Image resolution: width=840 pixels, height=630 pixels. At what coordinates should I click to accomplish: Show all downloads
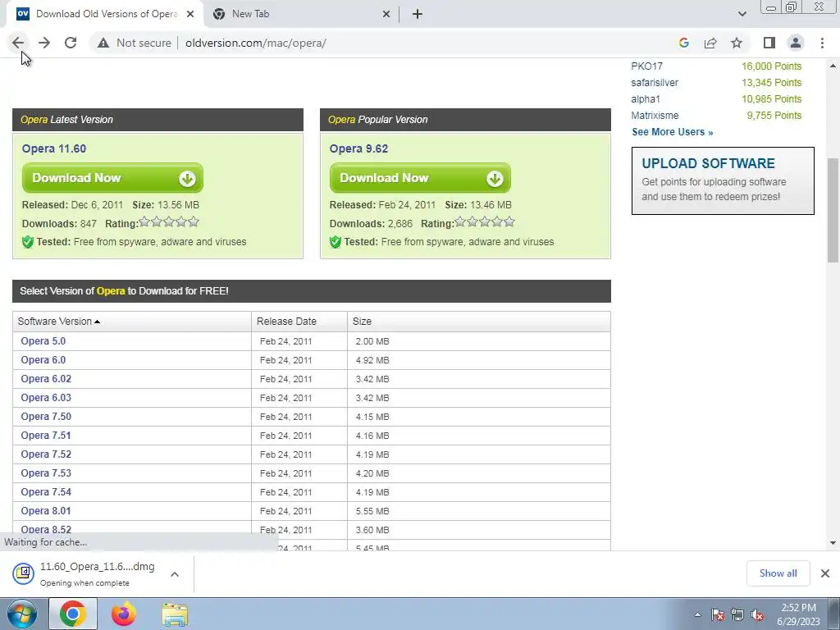[x=778, y=573]
